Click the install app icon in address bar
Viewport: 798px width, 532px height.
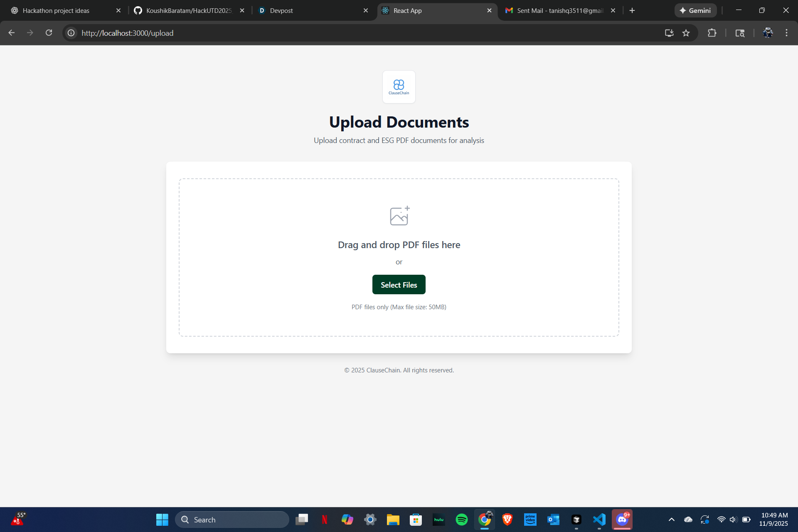(669, 33)
